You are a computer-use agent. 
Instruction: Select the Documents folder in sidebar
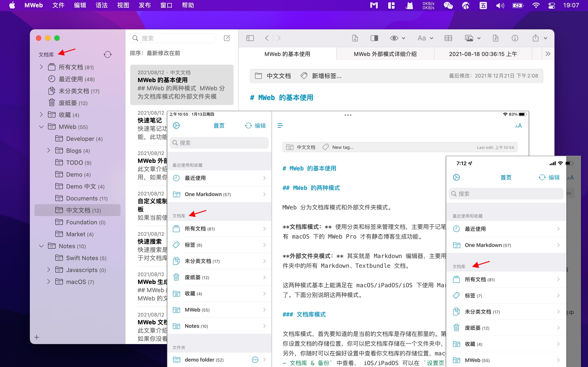[x=82, y=198]
